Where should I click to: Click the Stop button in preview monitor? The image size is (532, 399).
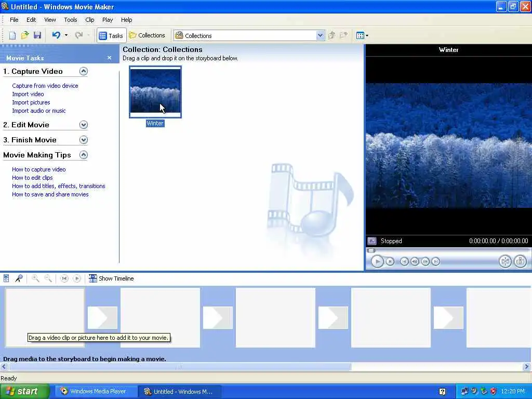(390, 262)
